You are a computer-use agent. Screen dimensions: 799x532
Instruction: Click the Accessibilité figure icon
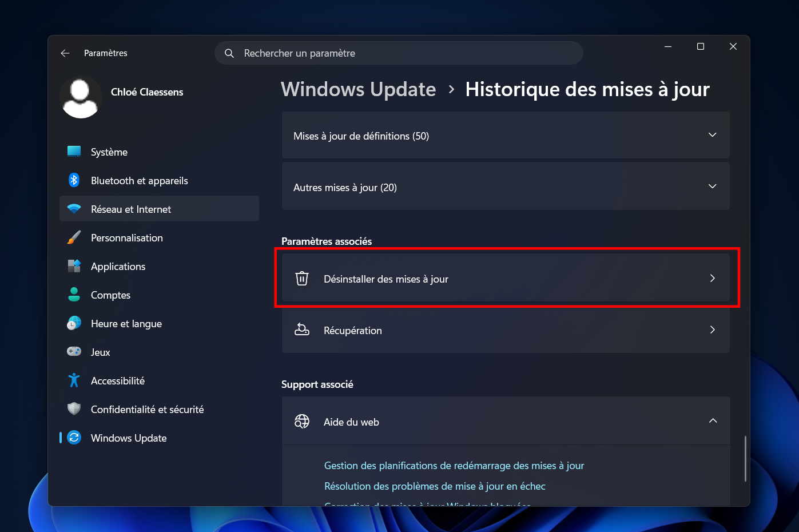click(x=74, y=380)
